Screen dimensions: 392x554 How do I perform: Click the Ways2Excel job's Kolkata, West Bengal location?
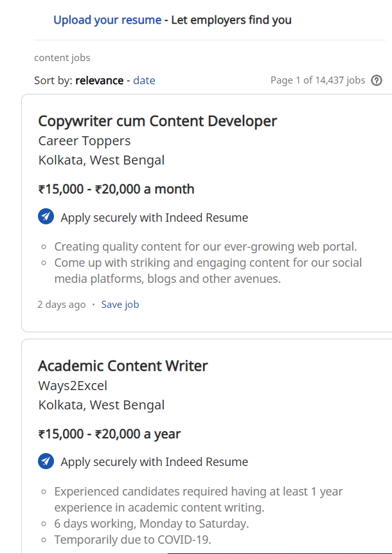(102, 405)
